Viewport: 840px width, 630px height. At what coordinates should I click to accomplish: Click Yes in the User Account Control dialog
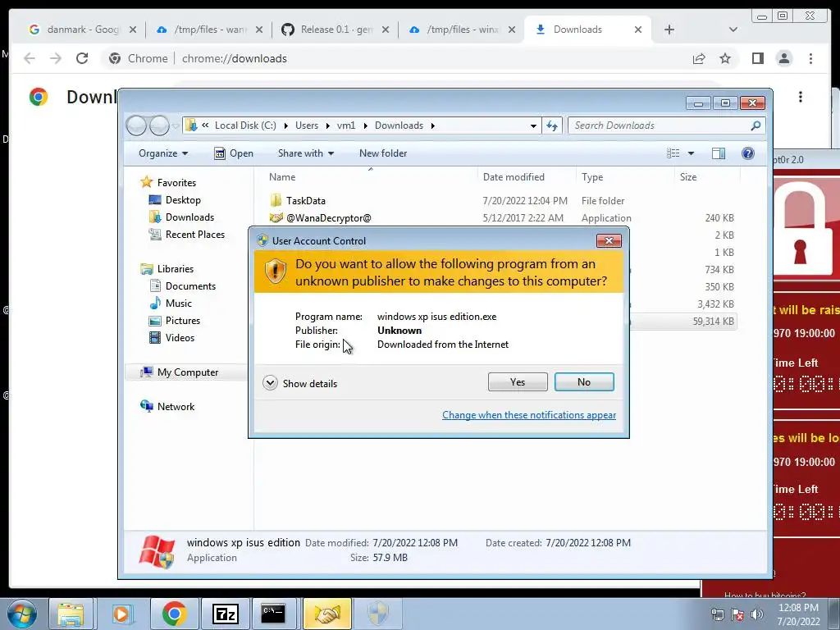pos(518,382)
